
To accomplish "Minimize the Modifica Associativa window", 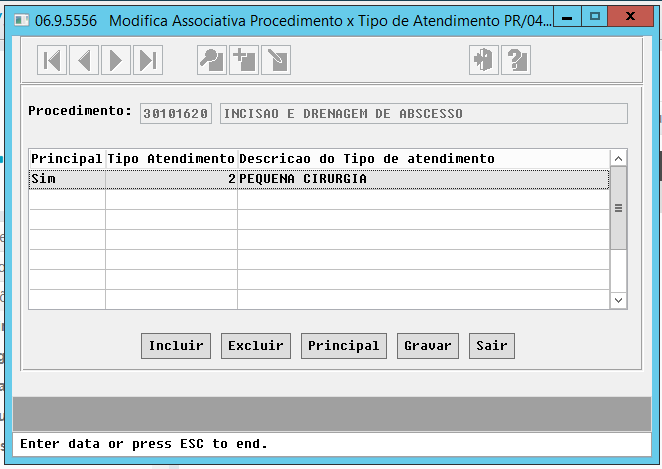I will (567, 17).
